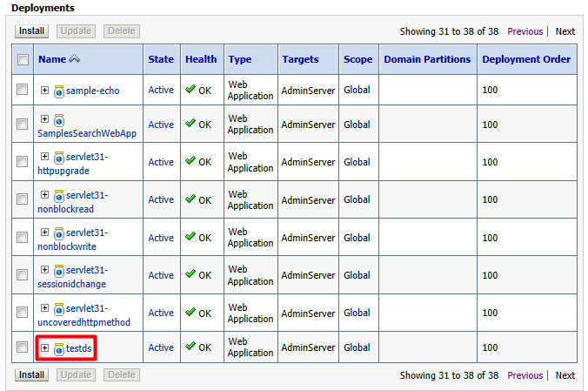Click the top Next pagination link
This screenshot has width=588, height=391.
coord(565,31)
